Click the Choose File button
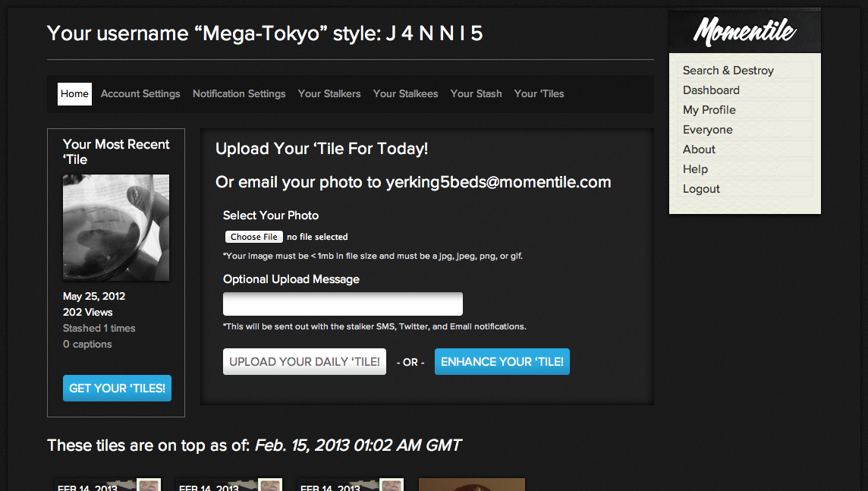 tap(254, 237)
